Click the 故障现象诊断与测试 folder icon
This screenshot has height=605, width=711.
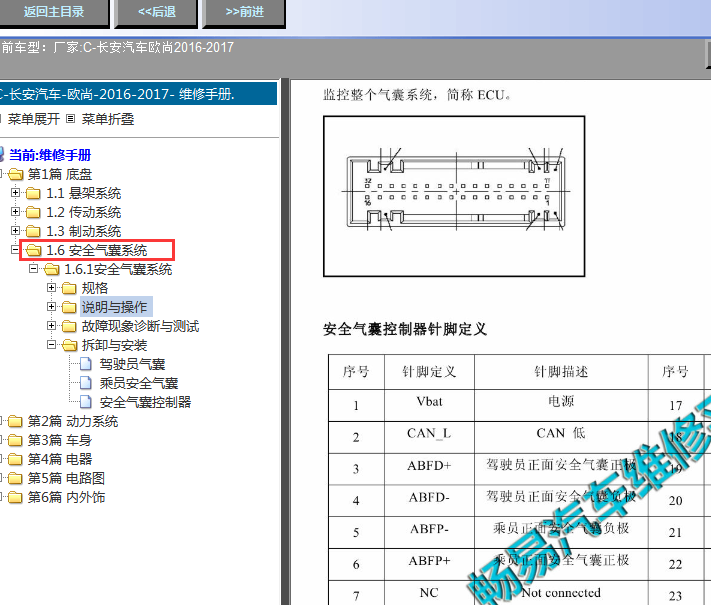69,326
